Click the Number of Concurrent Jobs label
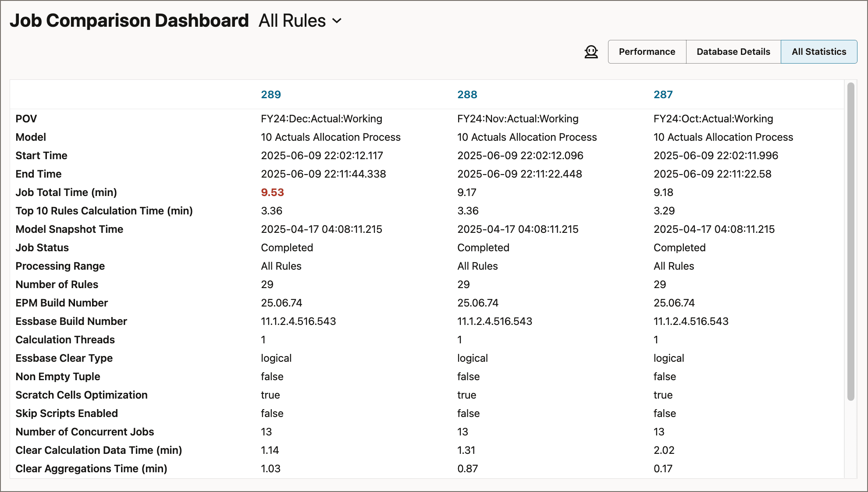This screenshot has width=868, height=492. point(85,432)
